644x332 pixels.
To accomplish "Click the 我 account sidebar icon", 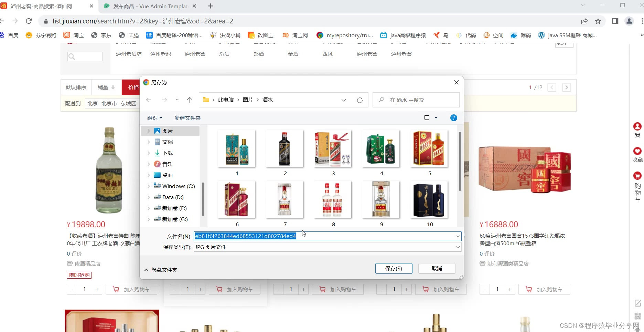I will pyautogui.click(x=637, y=130).
